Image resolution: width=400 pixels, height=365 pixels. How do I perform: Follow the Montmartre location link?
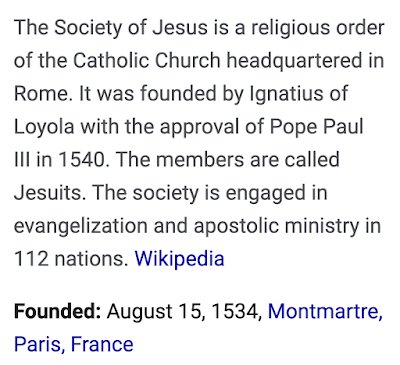pyautogui.click(x=325, y=311)
